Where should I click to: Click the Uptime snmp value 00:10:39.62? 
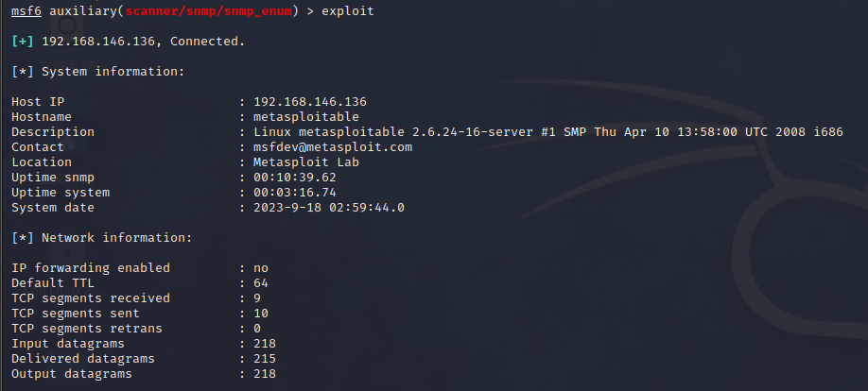point(294,178)
